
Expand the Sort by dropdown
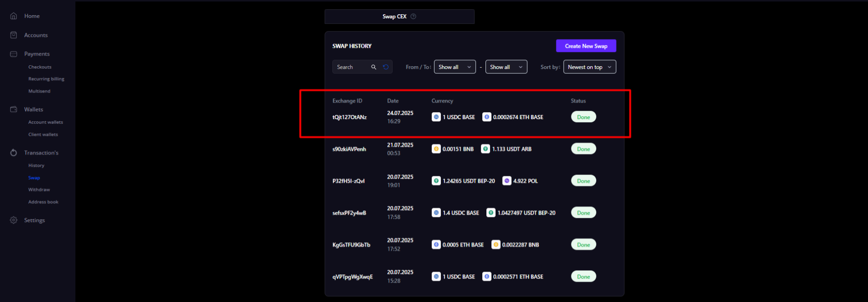coord(589,67)
